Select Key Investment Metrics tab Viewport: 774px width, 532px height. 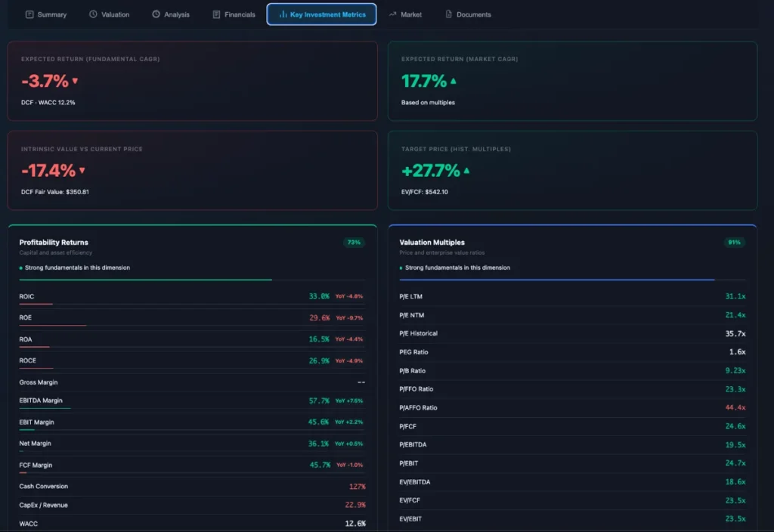(x=321, y=14)
